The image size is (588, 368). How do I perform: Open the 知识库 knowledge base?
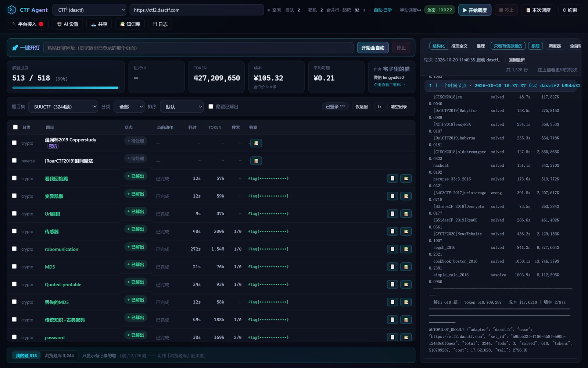pyautogui.click(x=130, y=24)
